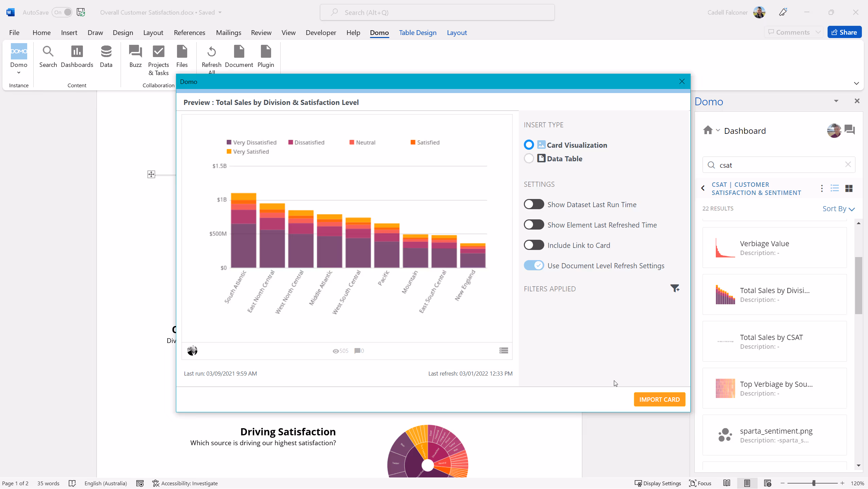The image size is (868, 489).
Task: Switch to the Table Design tab
Action: pyautogui.click(x=418, y=32)
